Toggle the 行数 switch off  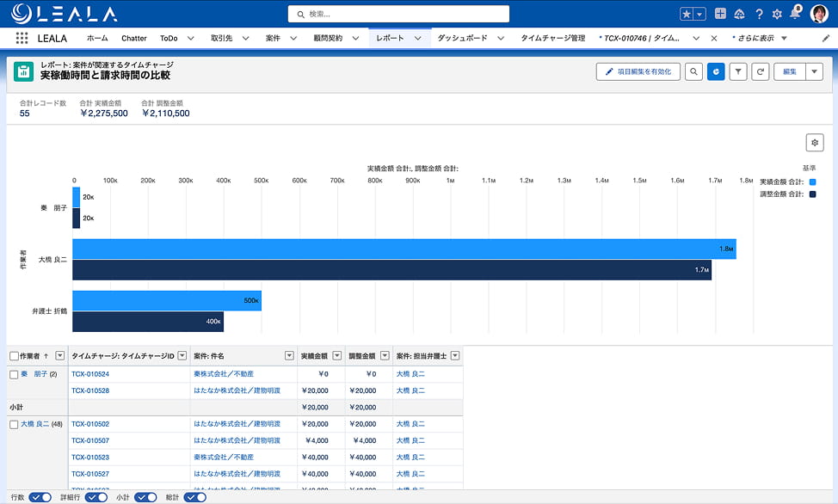40,498
